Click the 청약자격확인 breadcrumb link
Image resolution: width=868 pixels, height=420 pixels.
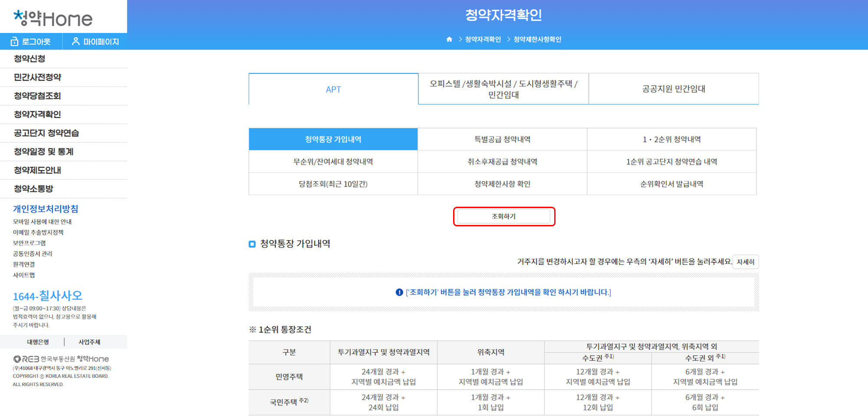483,39
